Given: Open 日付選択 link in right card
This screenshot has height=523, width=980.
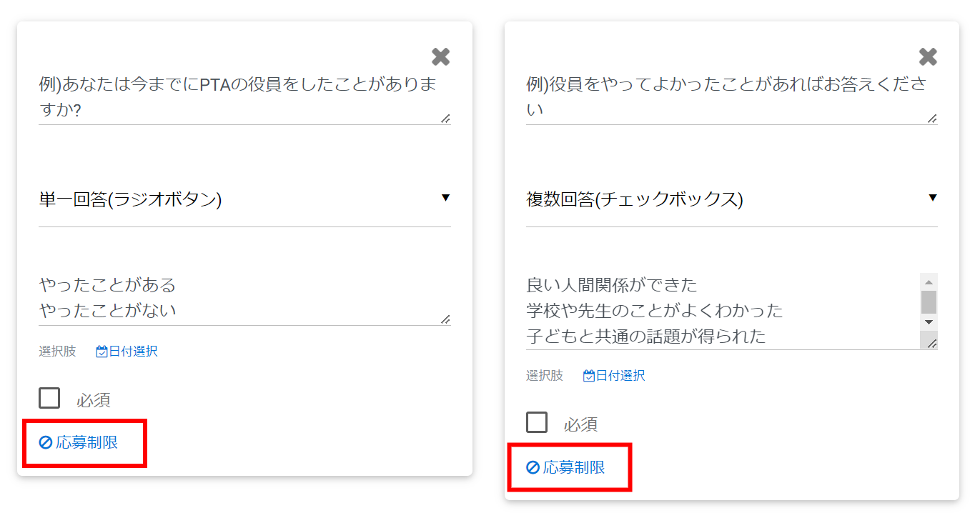Looking at the screenshot, I should 620,376.
